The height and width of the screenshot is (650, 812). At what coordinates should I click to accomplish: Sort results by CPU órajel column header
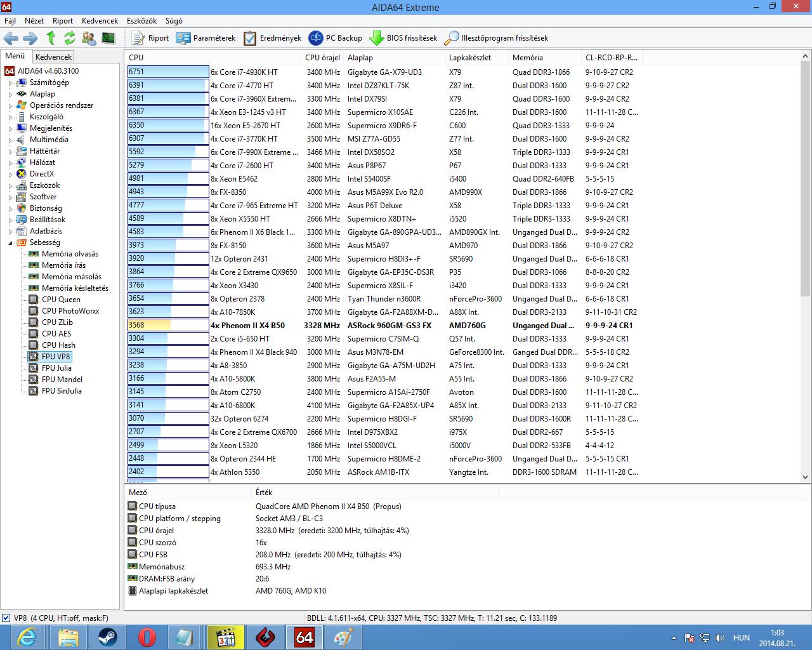click(322, 57)
